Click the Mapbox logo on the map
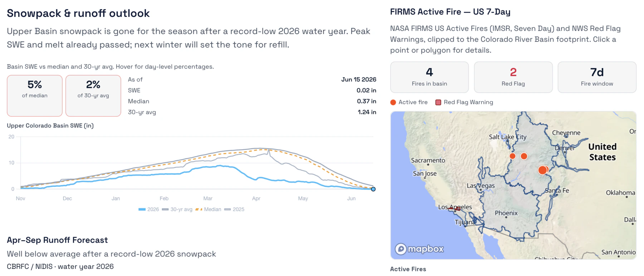644x276 pixels. click(419, 249)
